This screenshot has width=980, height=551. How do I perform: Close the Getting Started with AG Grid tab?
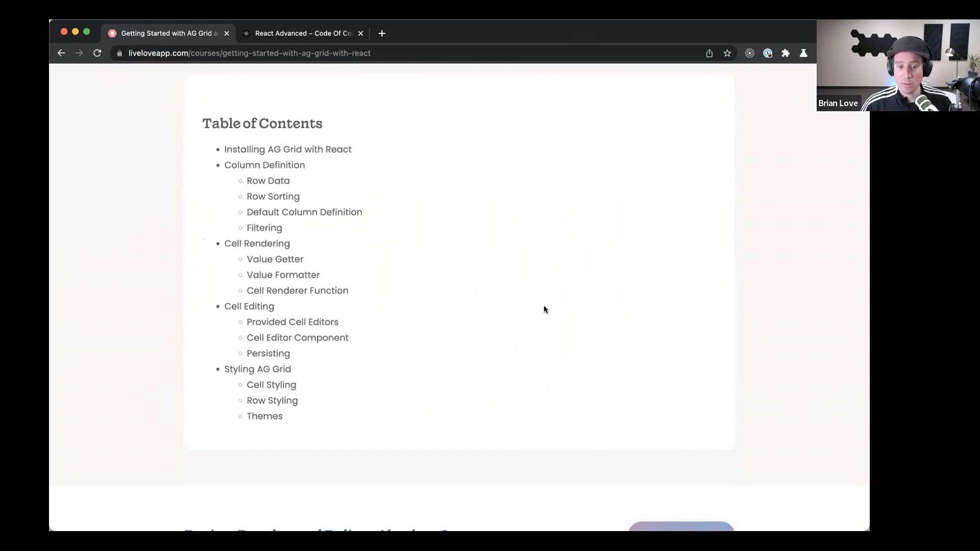[x=227, y=33]
